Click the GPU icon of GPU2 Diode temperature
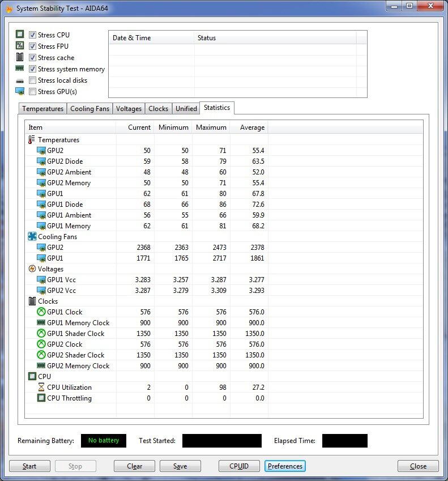The image size is (448, 481). [x=41, y=161]
